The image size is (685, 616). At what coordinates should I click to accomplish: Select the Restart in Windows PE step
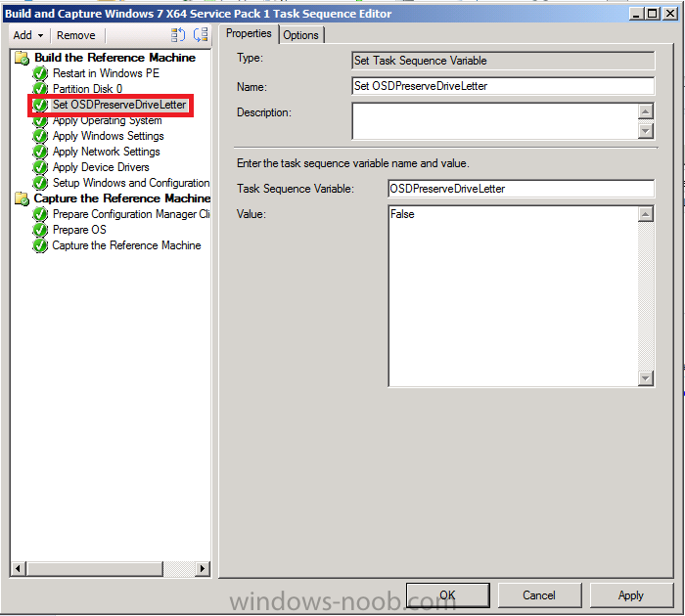coord(106,73)
